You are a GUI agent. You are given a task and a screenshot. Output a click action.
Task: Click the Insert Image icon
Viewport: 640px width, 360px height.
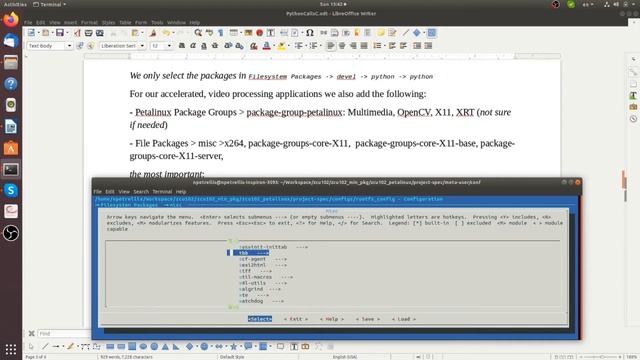point(248,33)
